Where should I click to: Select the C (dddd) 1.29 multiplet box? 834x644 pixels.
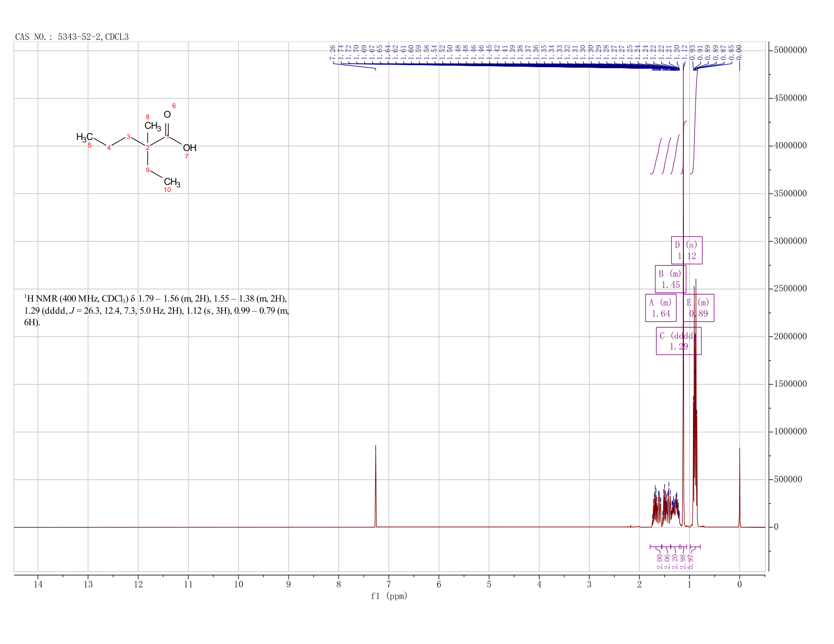click(678, 341)
